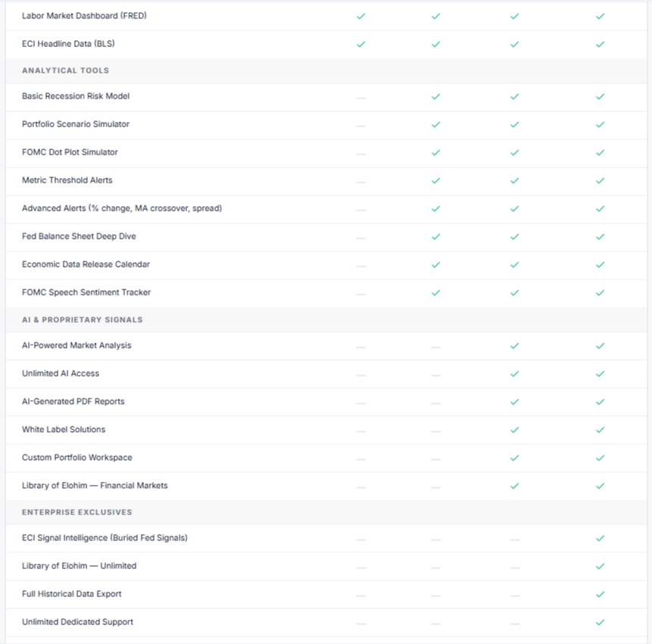Click the Advanced Alerts feature label

pos(122,208)
